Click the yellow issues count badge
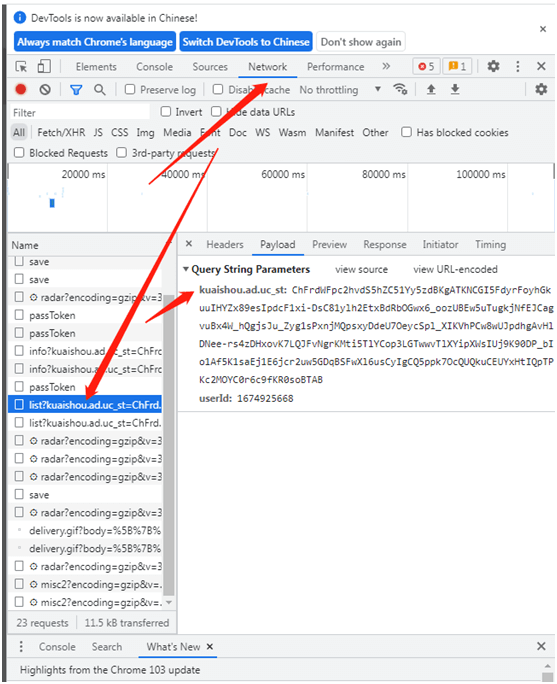557x684 pixels. pos(458,66)
